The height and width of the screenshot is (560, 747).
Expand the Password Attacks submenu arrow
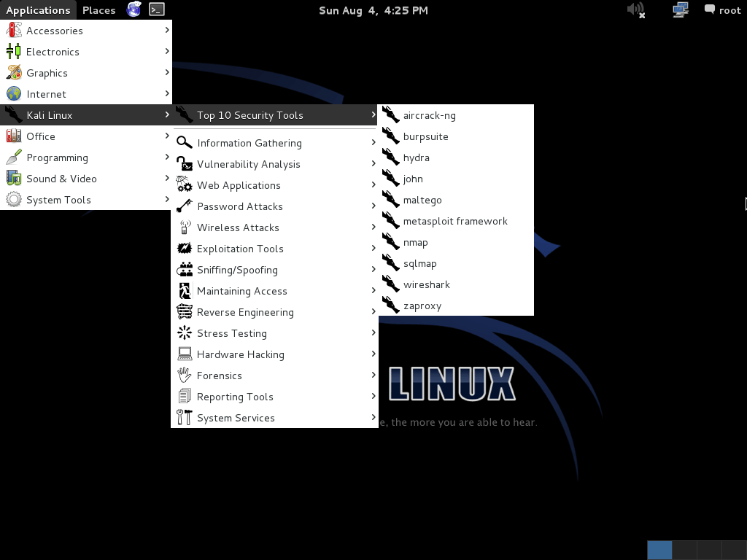click(x=373, y=206)
